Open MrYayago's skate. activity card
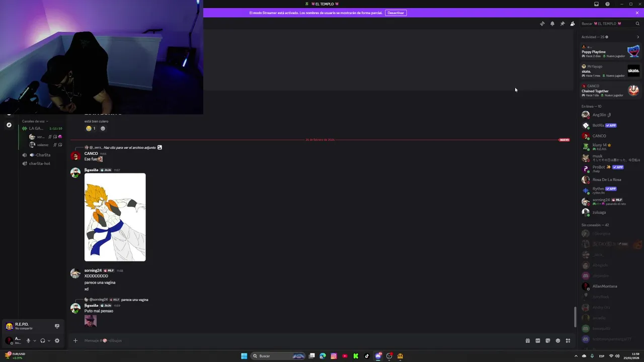The image size is (644, 362). [610, 71]
